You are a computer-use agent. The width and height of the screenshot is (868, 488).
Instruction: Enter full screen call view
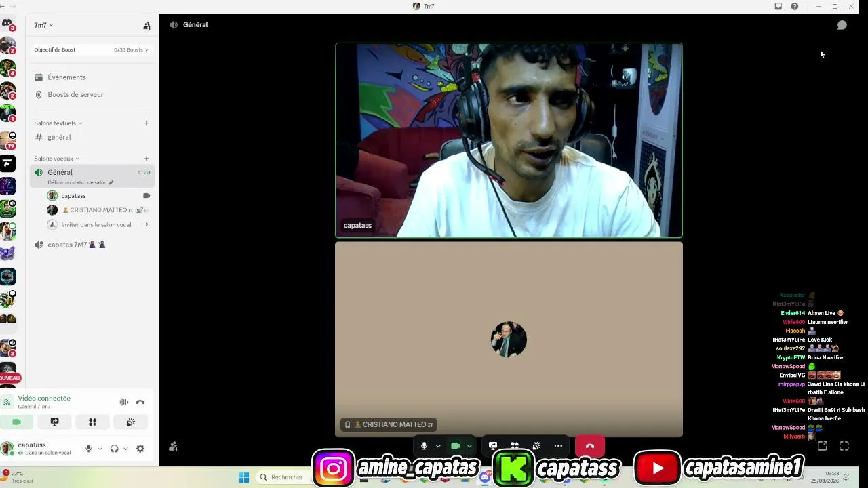click(844, 446)
